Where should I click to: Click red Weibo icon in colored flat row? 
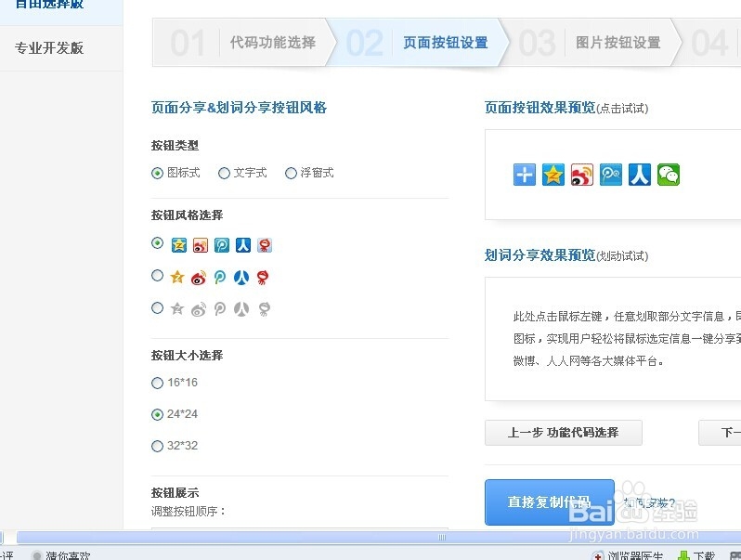point(199,278)
